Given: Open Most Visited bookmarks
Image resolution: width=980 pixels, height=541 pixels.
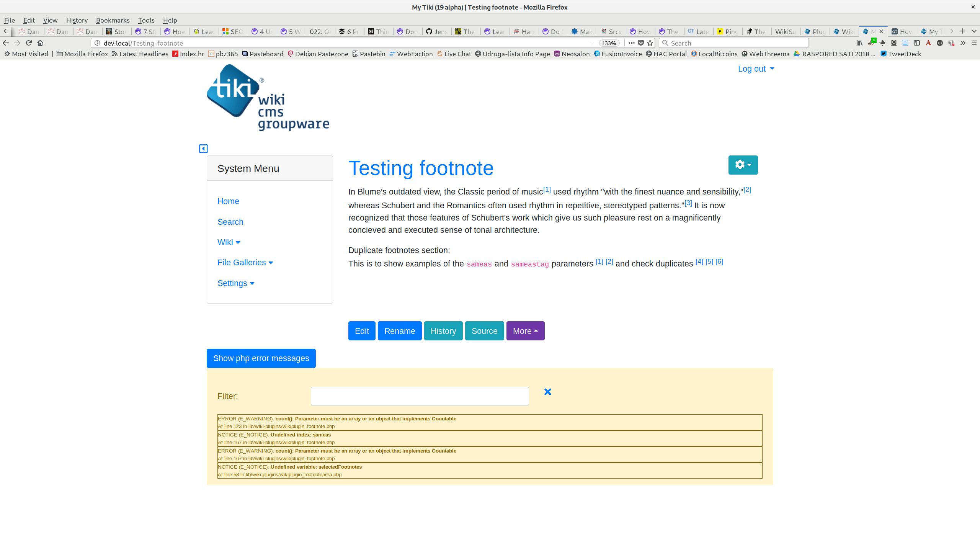Looking at the screenshot, I should click(26, 54).
